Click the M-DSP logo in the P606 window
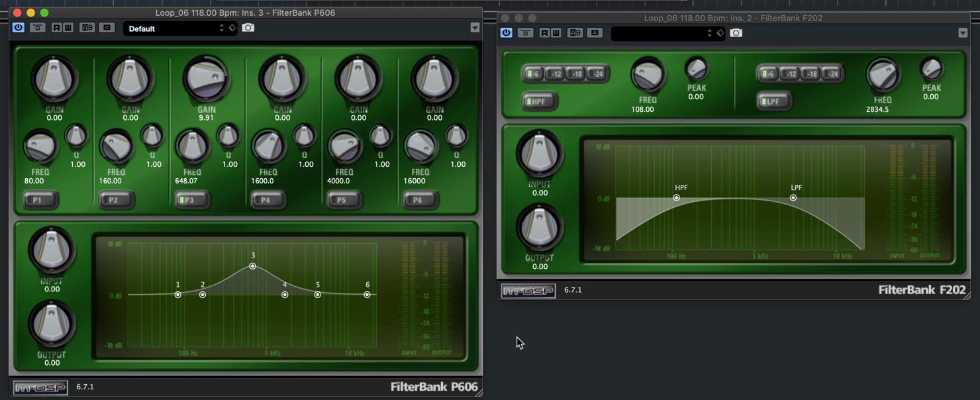 [40, 387]
